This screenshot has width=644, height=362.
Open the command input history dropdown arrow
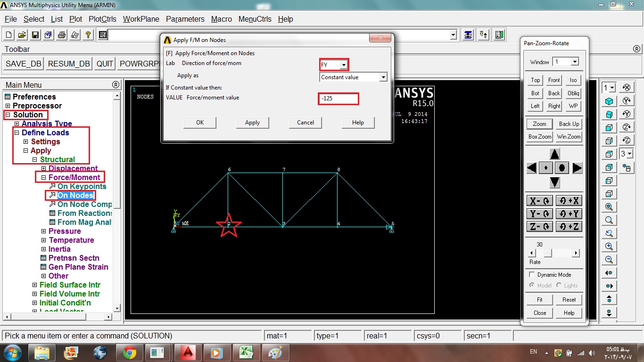454,35
